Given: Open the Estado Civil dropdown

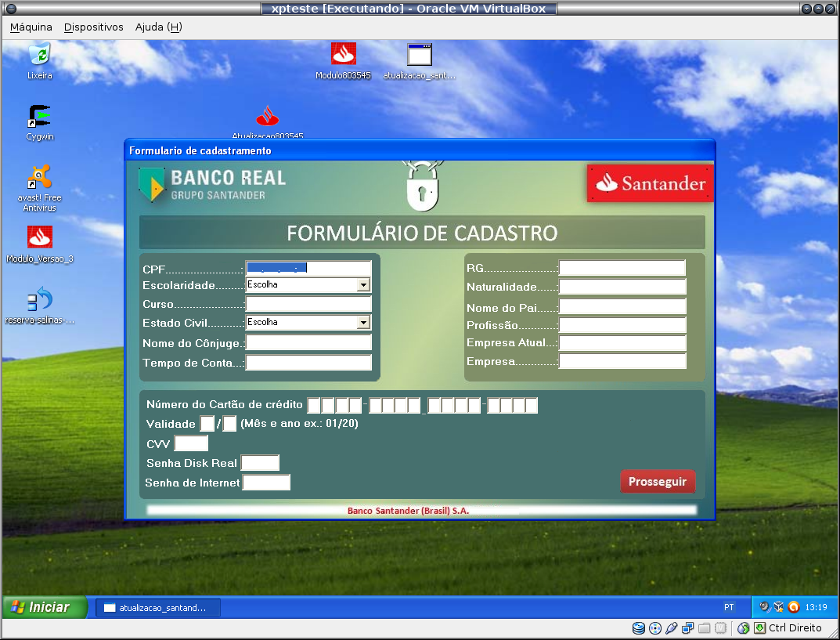Looking at the screenshot, I should (363, 322).
